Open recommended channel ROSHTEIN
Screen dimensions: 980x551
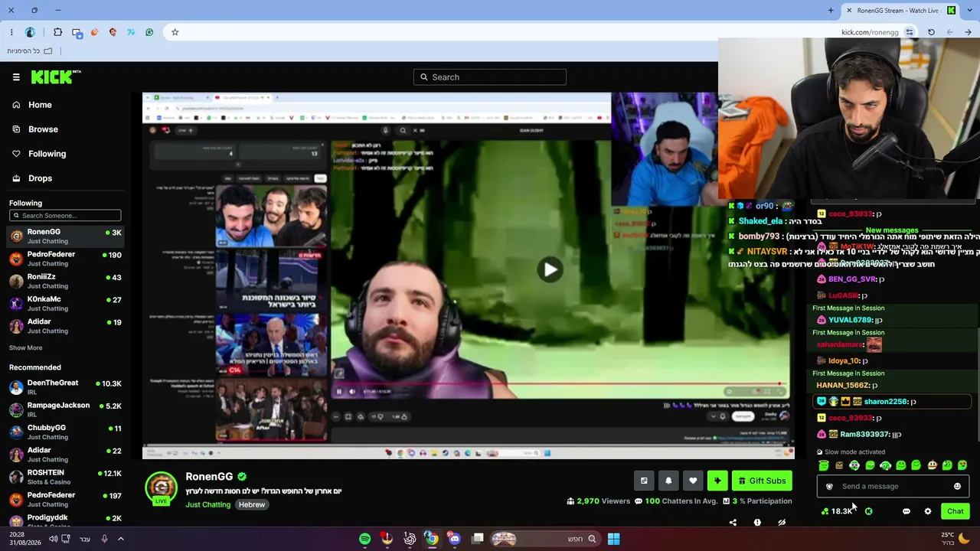(x=65, y=478)
